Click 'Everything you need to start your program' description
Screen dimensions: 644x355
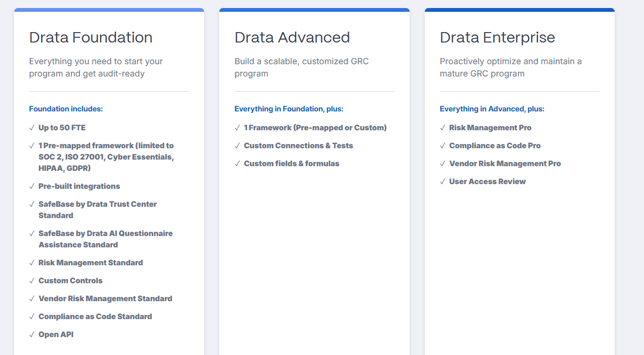96,68
